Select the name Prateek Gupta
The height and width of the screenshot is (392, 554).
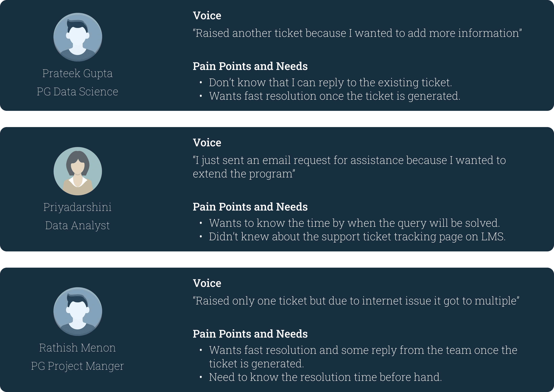[78, 73]
